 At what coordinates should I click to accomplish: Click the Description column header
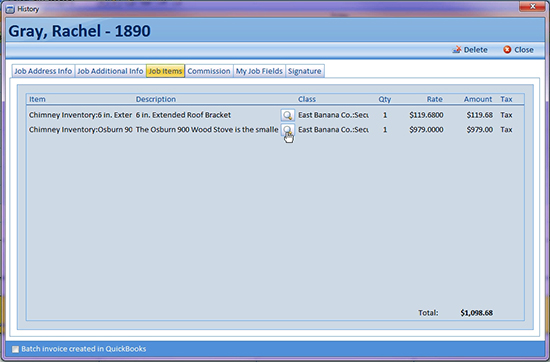tap(156, 99)
